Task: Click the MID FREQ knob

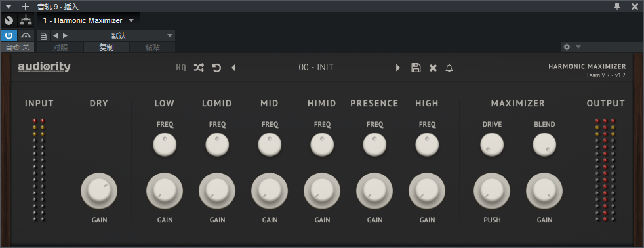Action: [x=270, y=145]
